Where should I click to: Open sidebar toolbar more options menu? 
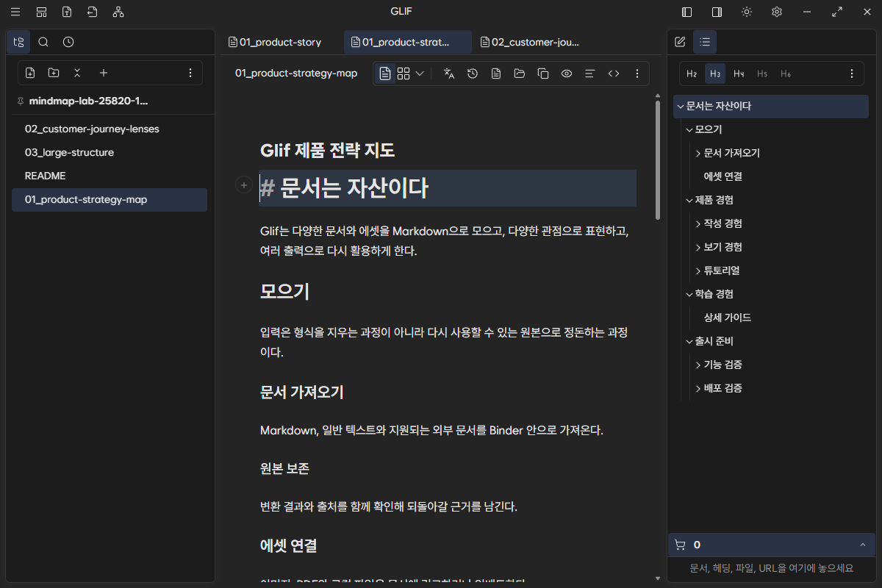[x=190, y=73]
